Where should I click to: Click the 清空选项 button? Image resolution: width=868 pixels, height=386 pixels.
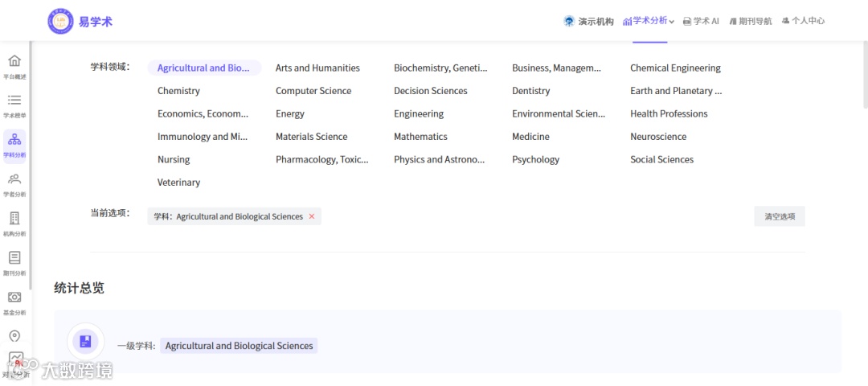pos(779,216)
